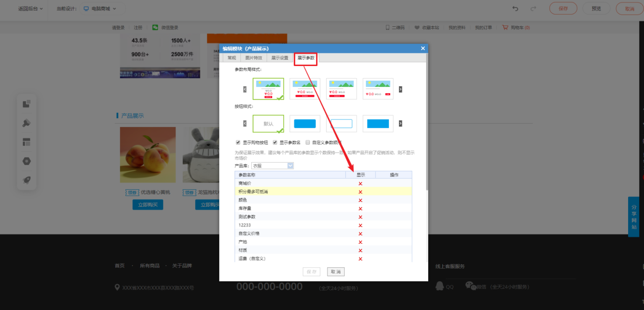The image size is (644, 310).
Task: Switch to the 常规 tab
Action: point(232,58)
